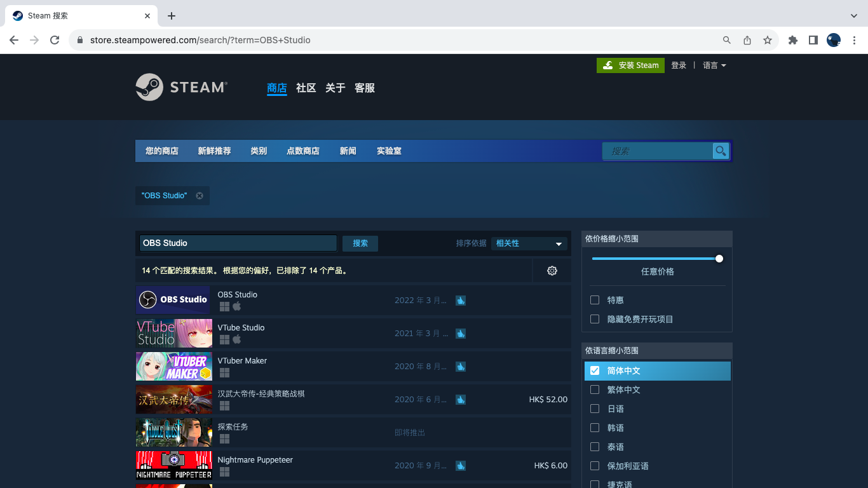
Task: Open the 类别 categories menu
Action: pos(259,151)
